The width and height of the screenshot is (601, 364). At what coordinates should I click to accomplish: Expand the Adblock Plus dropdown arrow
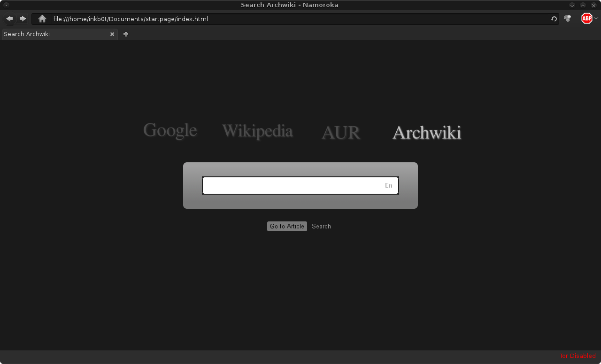(x=596, y=19)
